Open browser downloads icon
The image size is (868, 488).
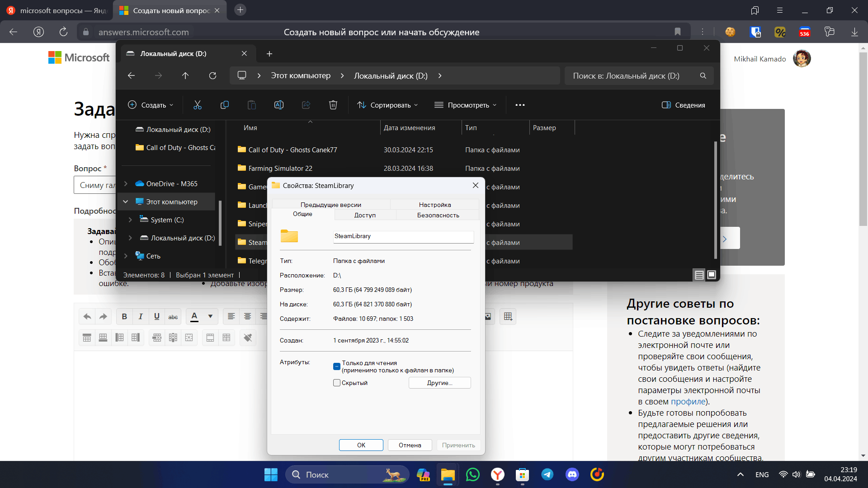tap(854, 32)
